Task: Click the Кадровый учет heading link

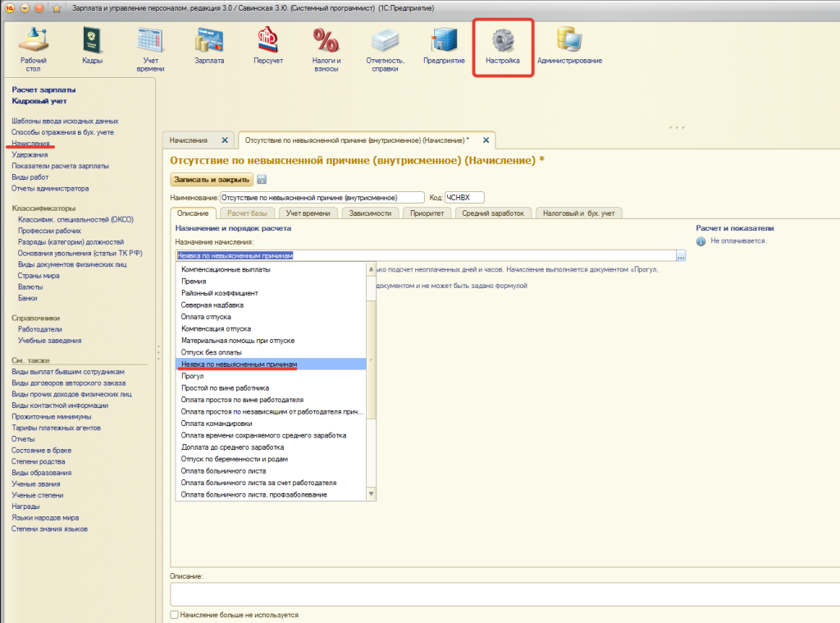Action: click(39, 101)
